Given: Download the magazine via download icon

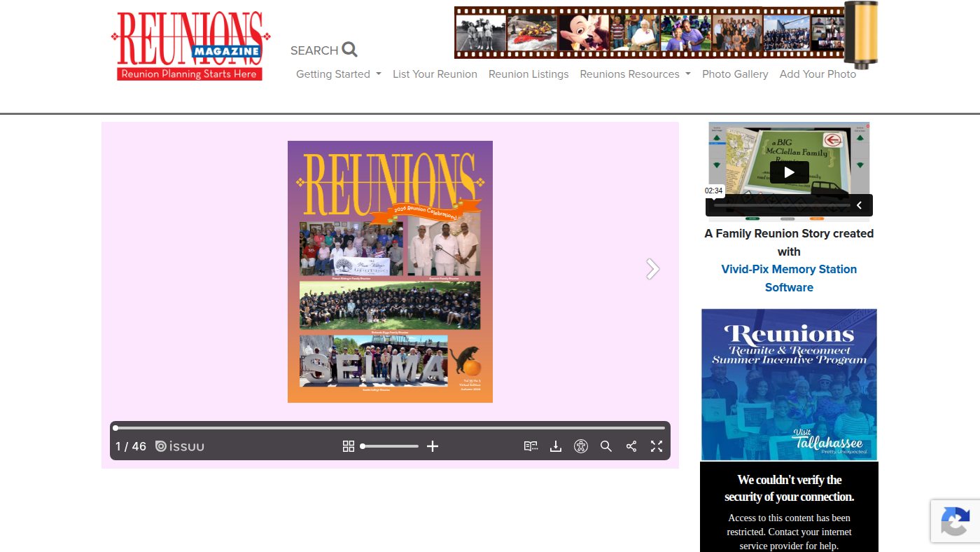Looking at the screenshot, I should point(556,446).
